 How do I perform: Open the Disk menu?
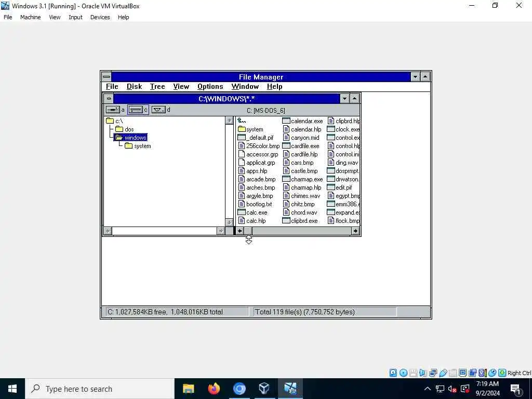pos(135,87)
